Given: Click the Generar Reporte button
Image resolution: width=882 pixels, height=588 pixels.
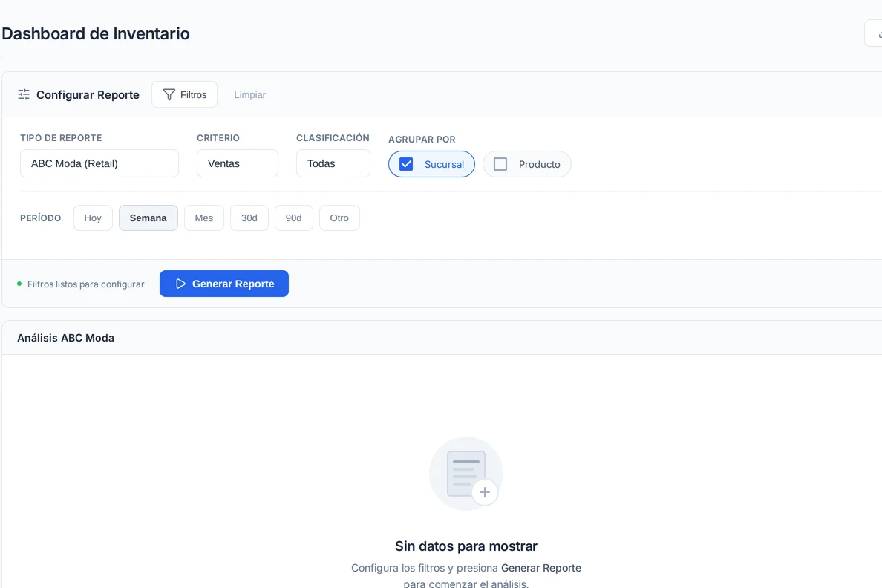Looking at the screenshot, I should [224, 284].
